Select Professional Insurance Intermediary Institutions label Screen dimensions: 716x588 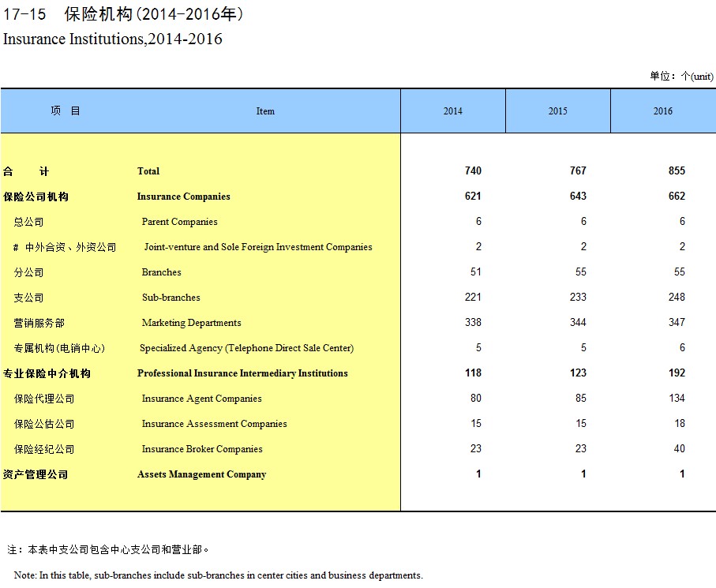[242, 373]
